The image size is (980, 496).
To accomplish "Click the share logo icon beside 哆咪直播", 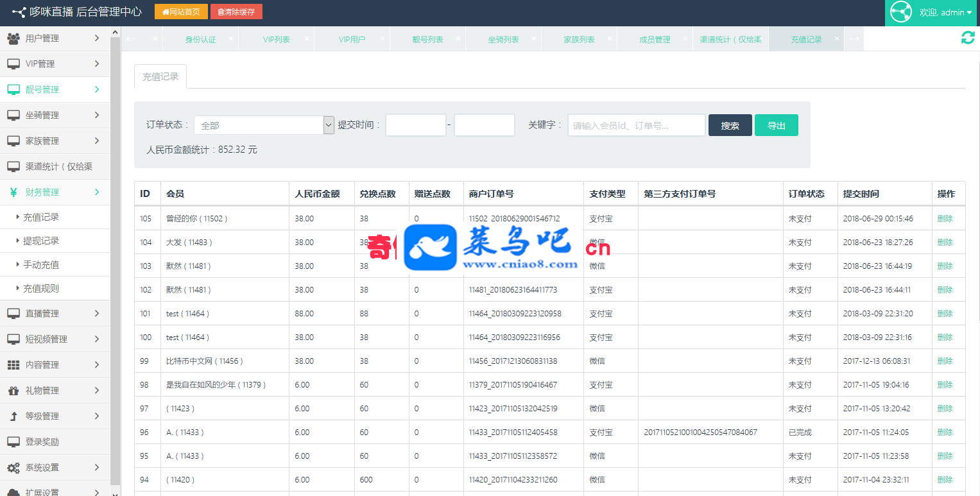I will (19, 12).
